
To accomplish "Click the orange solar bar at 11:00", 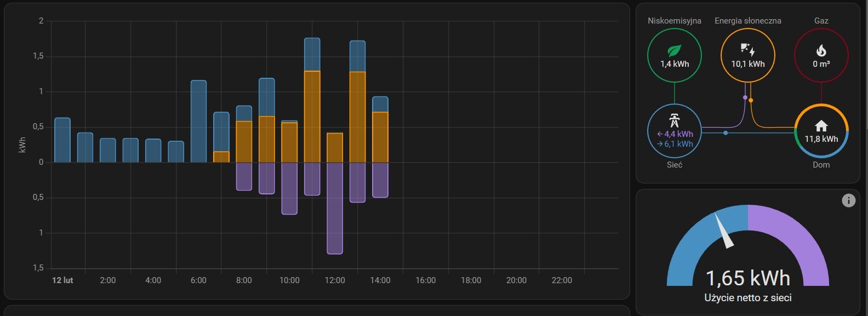I will pyautogui.click(x=312, y=117).
